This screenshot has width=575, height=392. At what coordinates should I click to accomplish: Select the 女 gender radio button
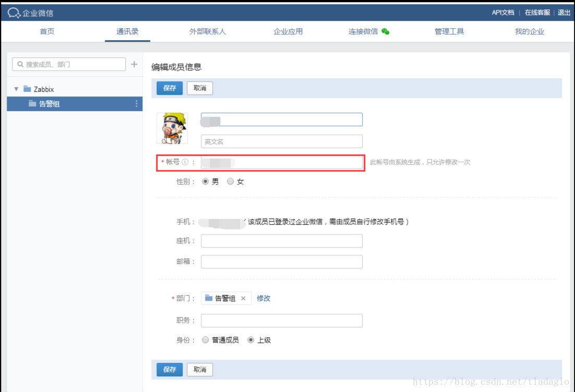click(x=230, y=182)
